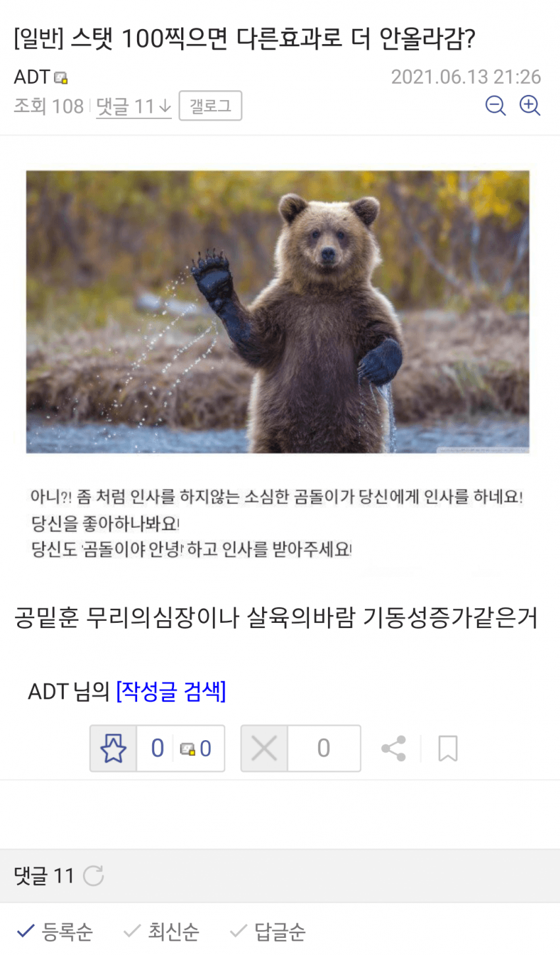Recommend post with star upvote icon
The width and height of the screenshot is (560, 955).
click(113, 748)
